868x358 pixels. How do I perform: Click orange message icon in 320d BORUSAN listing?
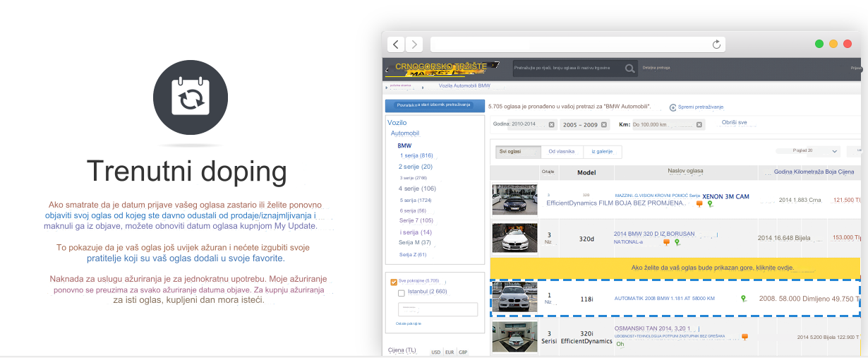pos(666,242)
